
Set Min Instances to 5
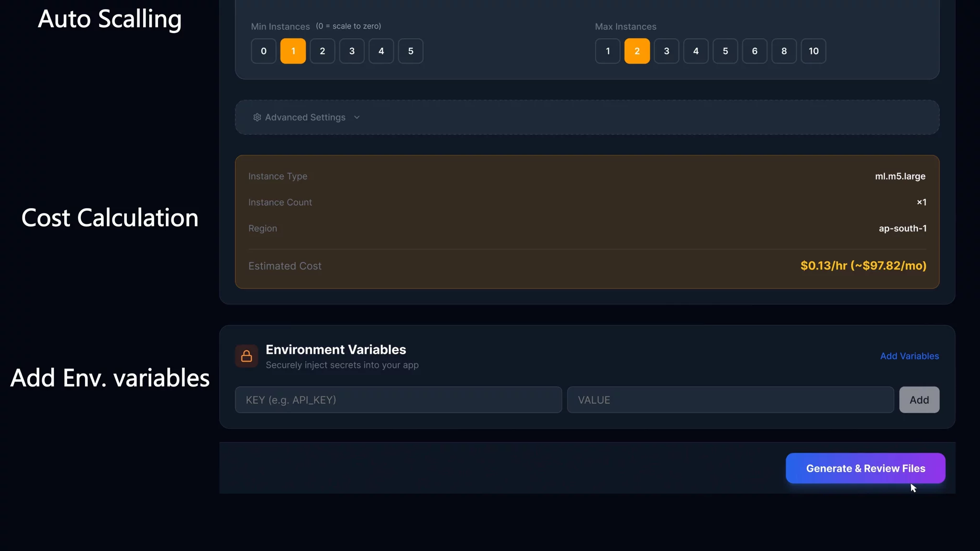(x=411, y=51)
